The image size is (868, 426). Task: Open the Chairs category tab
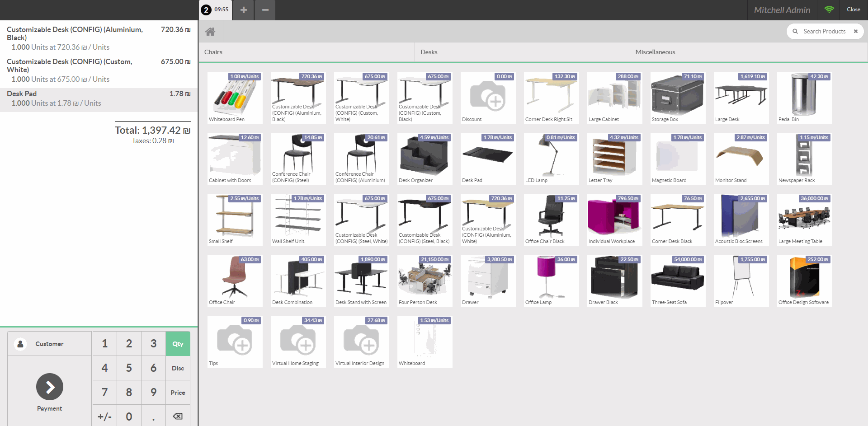(x=307, y=52)
